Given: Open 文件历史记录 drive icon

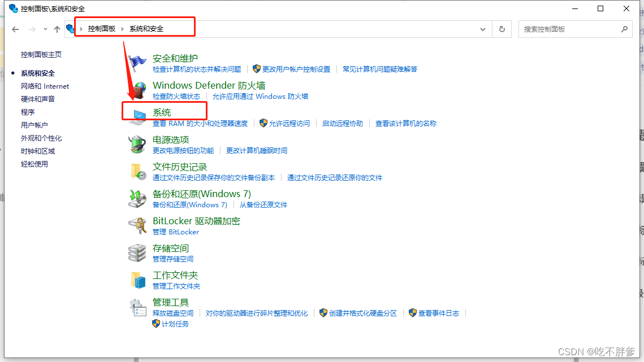Looking at the screenshot, I should click(x=137, y=170).
